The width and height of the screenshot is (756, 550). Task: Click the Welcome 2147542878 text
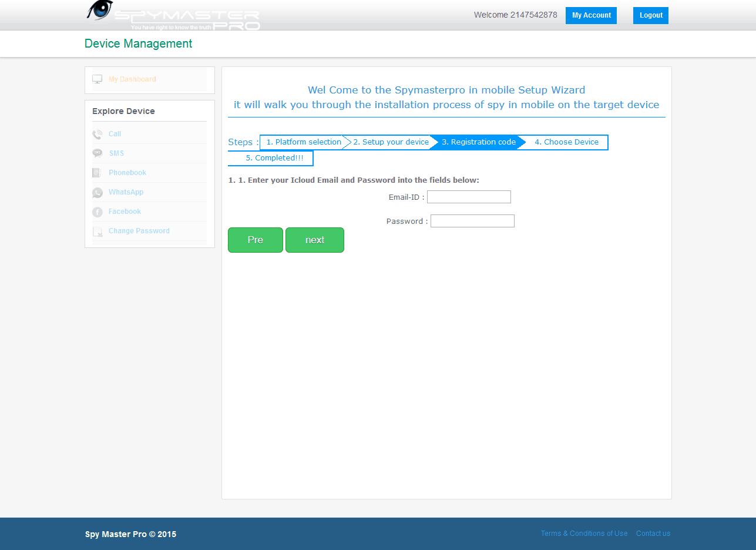(x=516, y=15)
